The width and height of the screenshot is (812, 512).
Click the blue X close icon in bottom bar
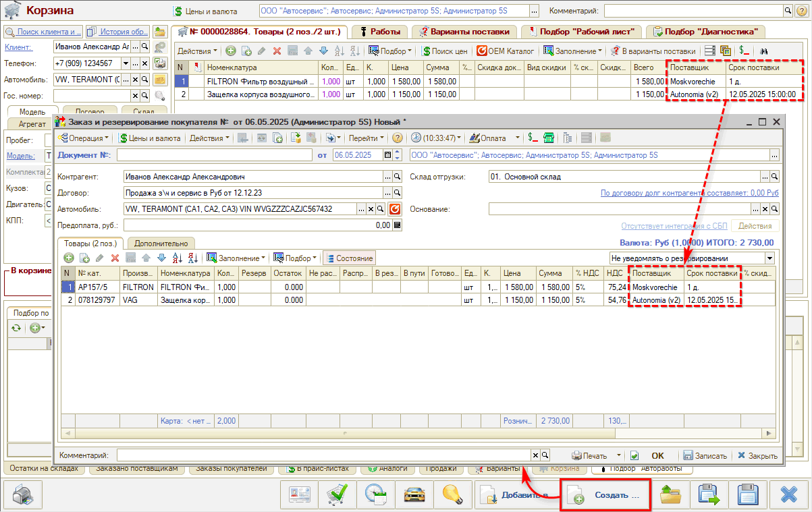click(788, 496)
